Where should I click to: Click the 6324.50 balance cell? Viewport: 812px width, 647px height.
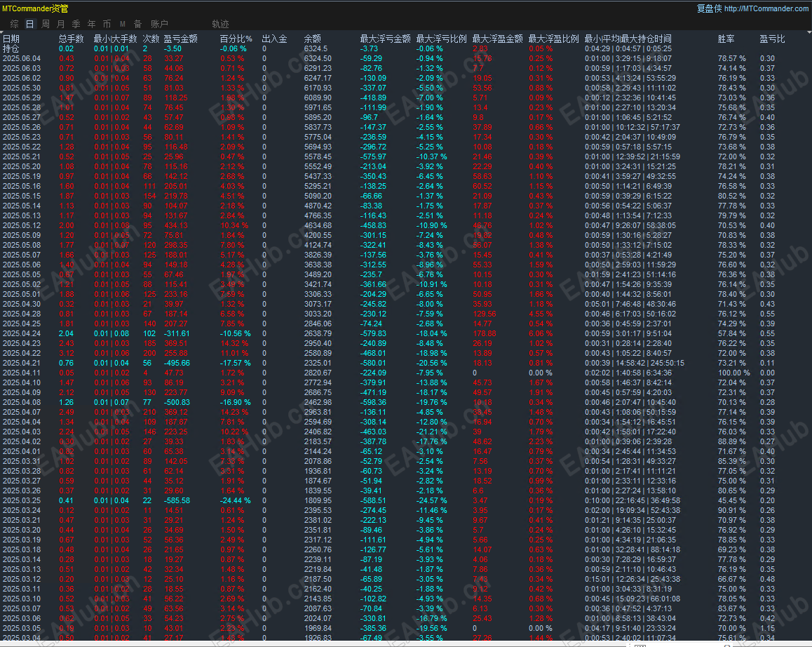click(x=318, y=58)
